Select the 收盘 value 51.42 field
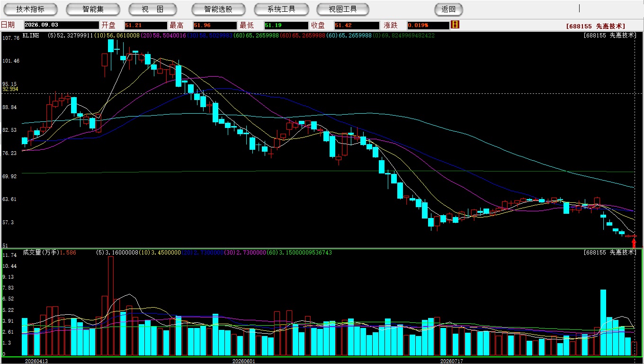 pos(357,25)
